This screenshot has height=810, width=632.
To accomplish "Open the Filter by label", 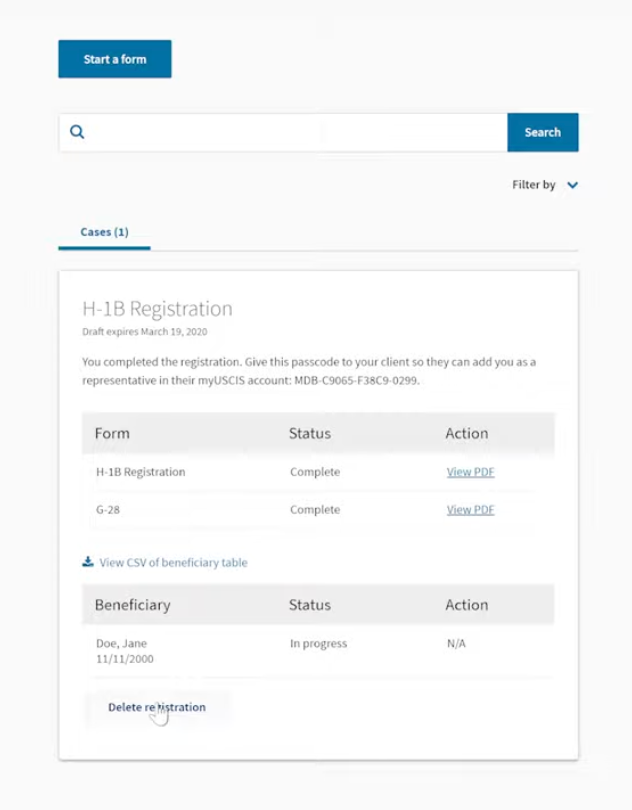I will [x=534, y=184].
